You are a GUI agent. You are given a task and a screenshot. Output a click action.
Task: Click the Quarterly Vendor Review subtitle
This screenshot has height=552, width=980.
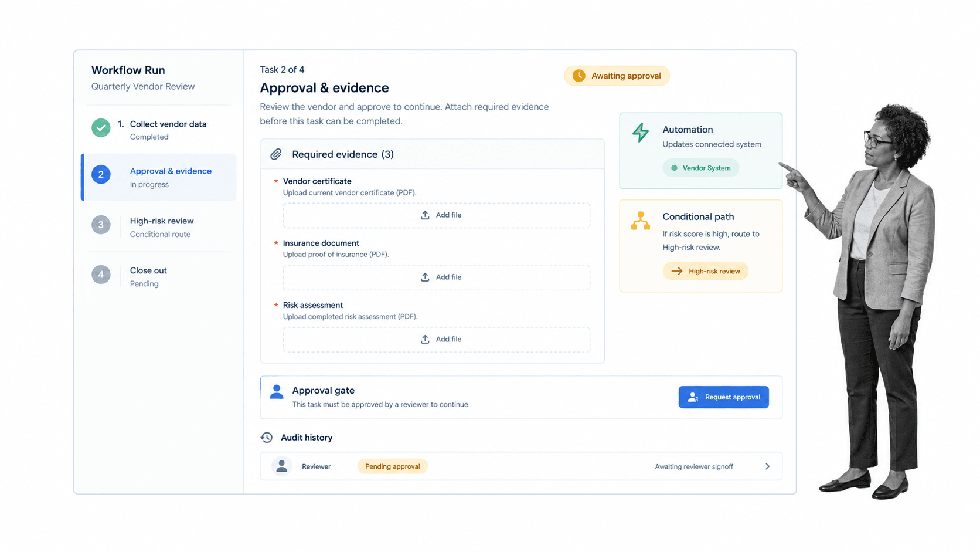pos(143,86)
